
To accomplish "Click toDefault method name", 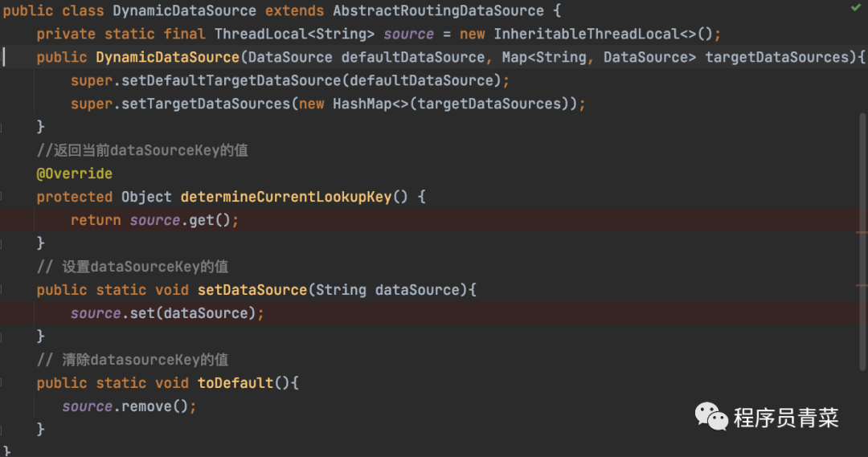I will coord(235,382).
